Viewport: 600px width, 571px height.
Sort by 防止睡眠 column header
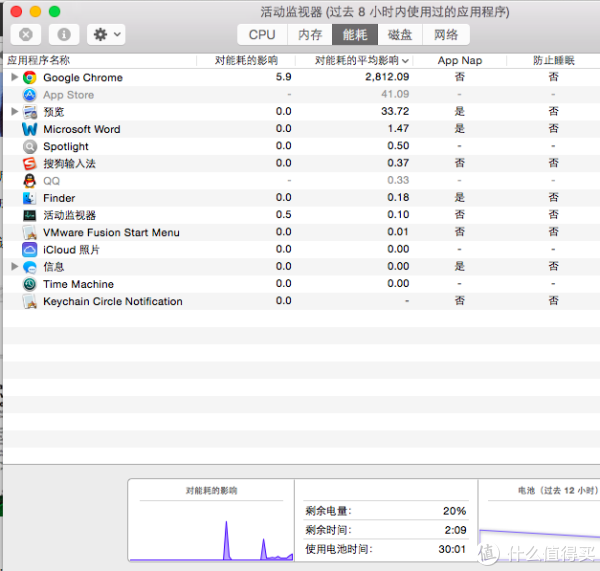[554, 60]
